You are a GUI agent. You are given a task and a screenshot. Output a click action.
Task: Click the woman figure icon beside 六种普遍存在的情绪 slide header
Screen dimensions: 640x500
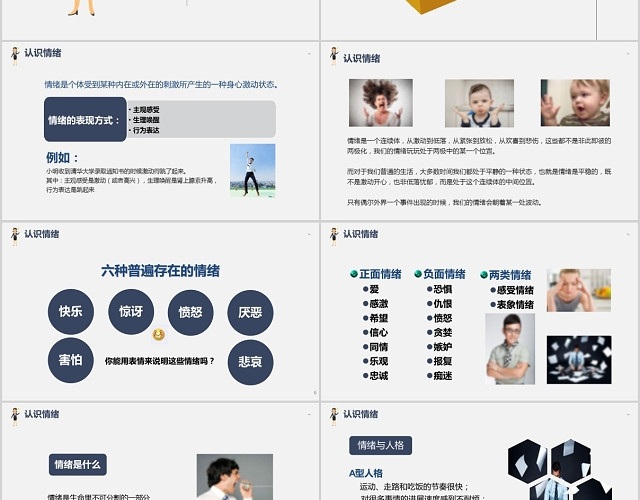point(15,236)
